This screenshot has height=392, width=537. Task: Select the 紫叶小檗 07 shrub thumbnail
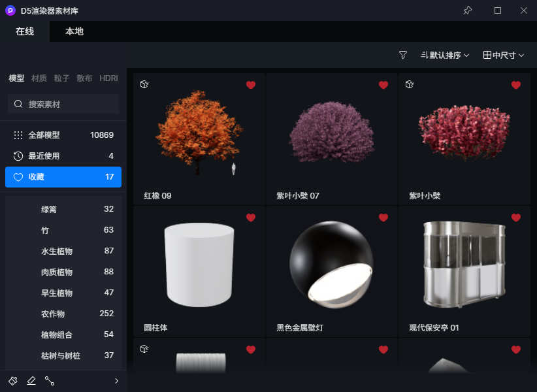click(x=331, y=132)
